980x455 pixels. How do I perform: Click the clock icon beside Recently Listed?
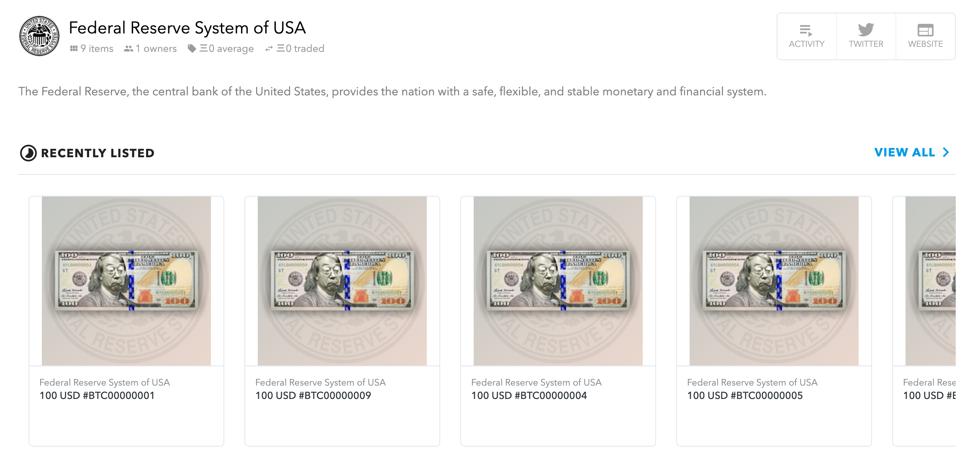point(28,153)
